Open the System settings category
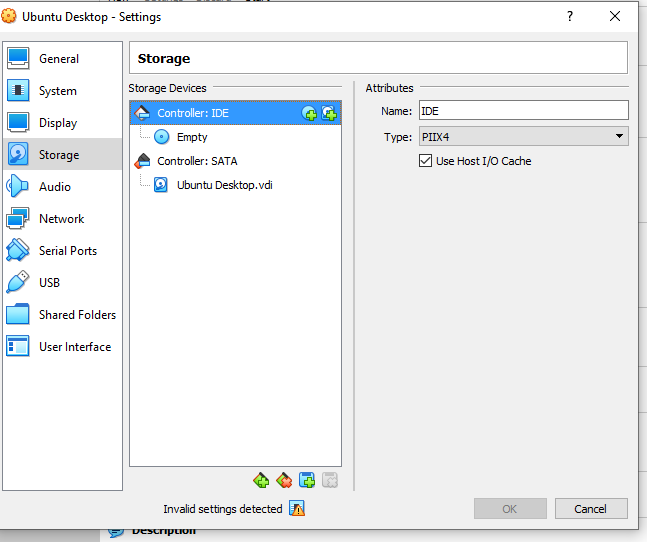Image resolution: width=647 pixels, height=542 pixels. point(62,91)
